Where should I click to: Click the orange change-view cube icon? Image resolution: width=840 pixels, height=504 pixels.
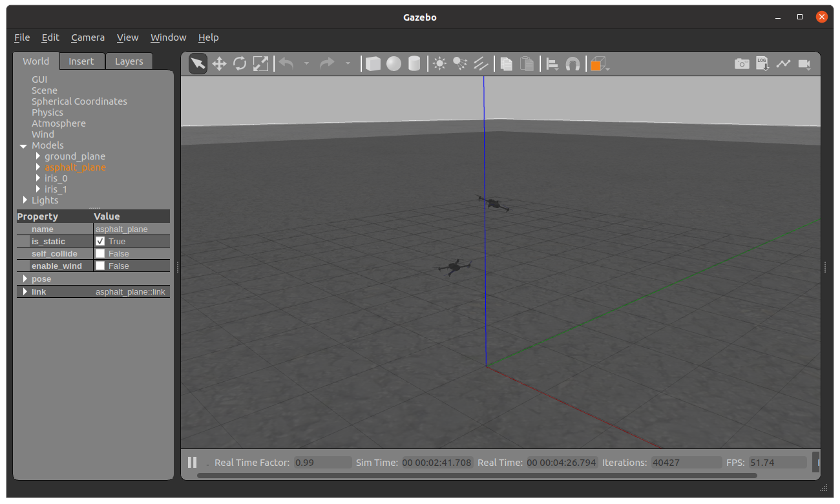click(x=600, y=64)
